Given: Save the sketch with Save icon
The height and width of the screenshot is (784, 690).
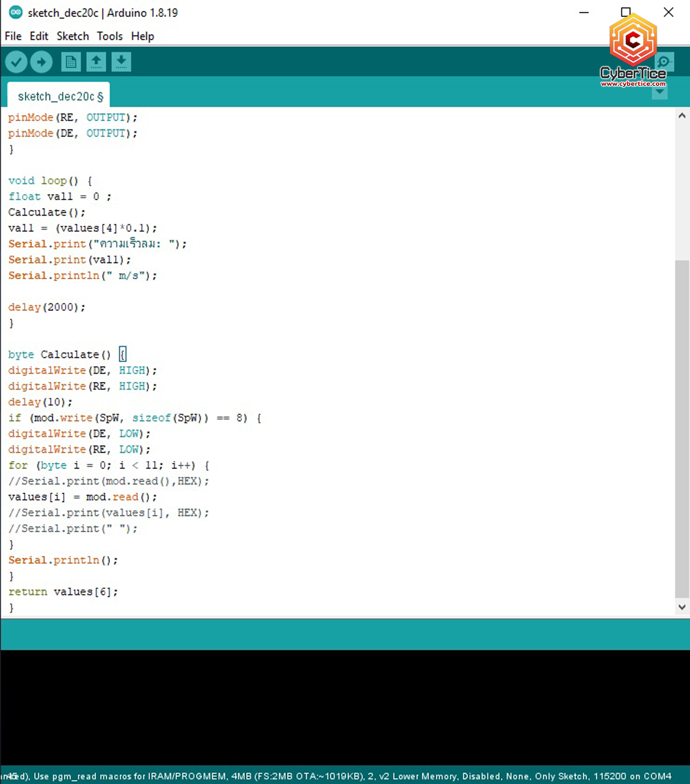Looking at the screenshot, I should (121, 62).
